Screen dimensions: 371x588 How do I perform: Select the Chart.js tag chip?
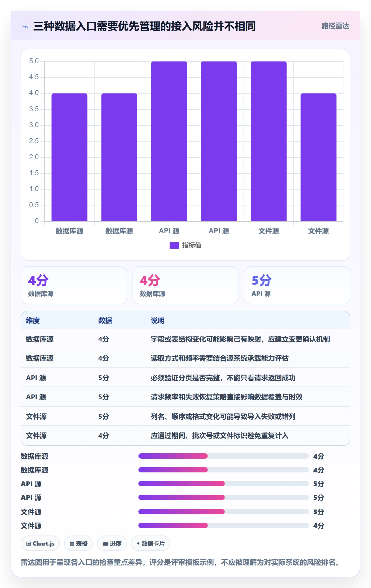40,543
